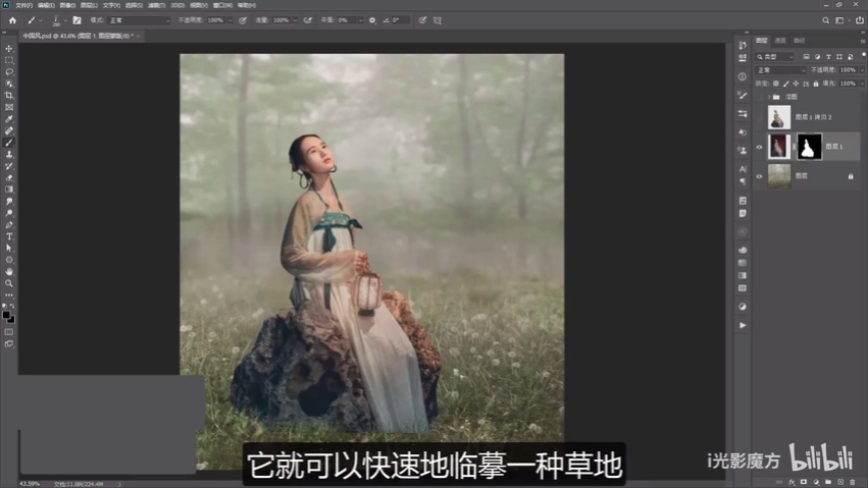Enable airbrush-style build-up icon

[307, 20]
